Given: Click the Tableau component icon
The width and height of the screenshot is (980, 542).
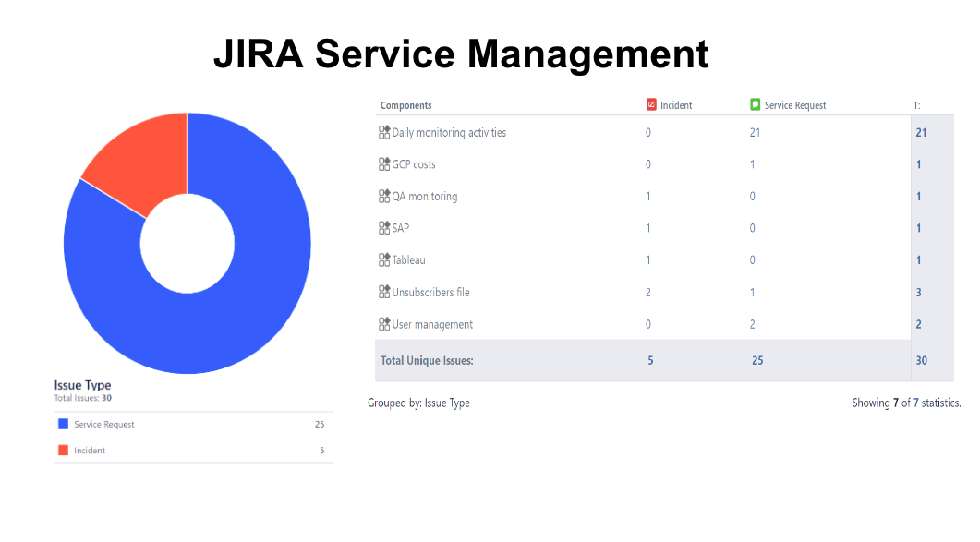Looking at the screenshot, I should 384,260.
